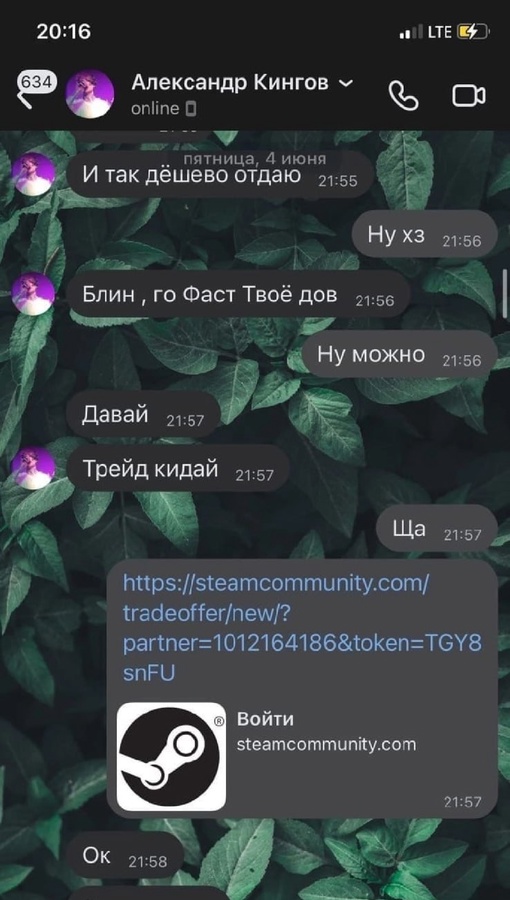The height and width of the screenshot is (900, 510).
Task: Start a video call with camera icon
Action: [x=469, y=95]
